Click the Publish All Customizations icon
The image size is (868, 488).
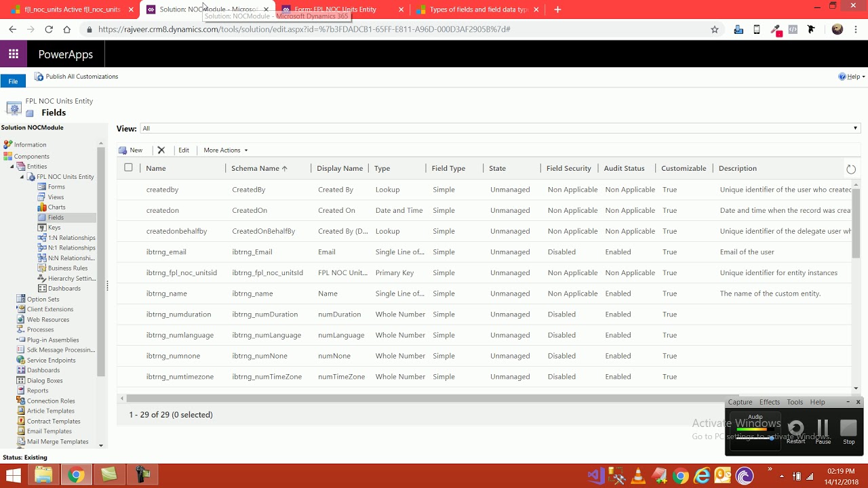tap(39, 77)
